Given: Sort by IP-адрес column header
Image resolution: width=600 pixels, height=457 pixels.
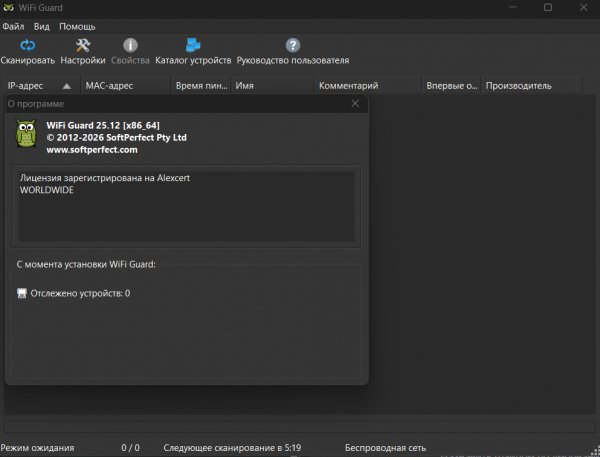Looking at the screenshot, I should [41, 86].
